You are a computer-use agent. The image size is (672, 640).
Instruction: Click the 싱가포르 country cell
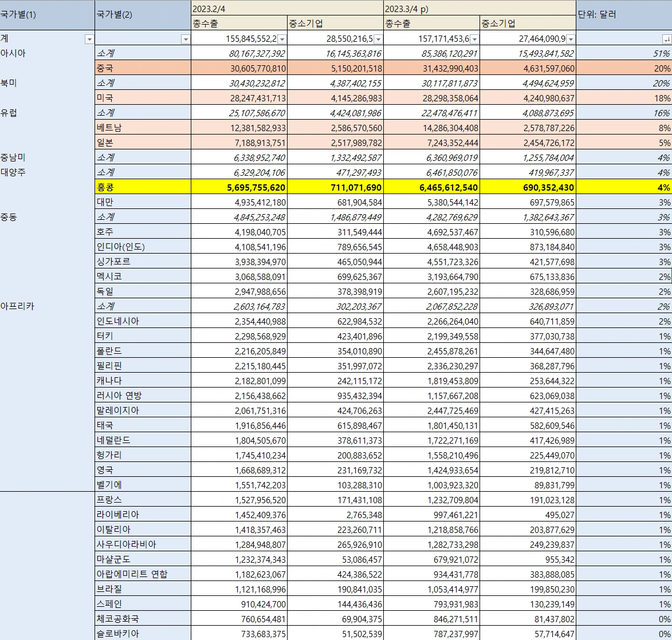(x=143, y=261)
